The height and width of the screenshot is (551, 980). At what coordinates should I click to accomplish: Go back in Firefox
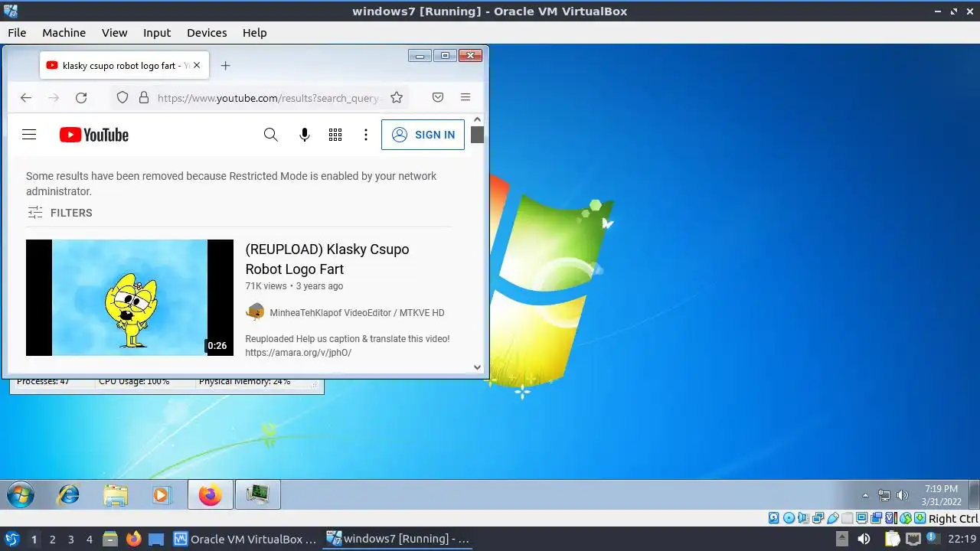pyautogui.click(x=26, y=97)
